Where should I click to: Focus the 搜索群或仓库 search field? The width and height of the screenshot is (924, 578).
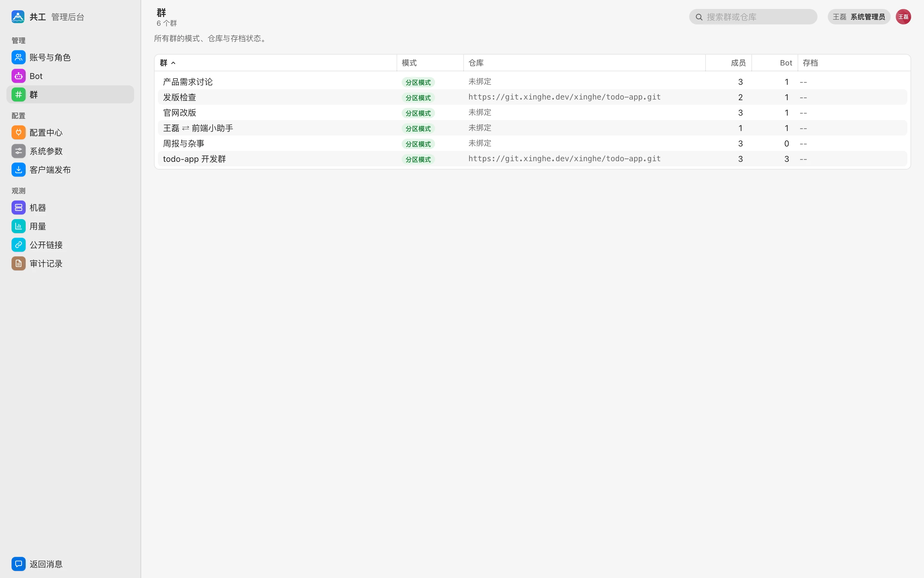pos(753,17)
